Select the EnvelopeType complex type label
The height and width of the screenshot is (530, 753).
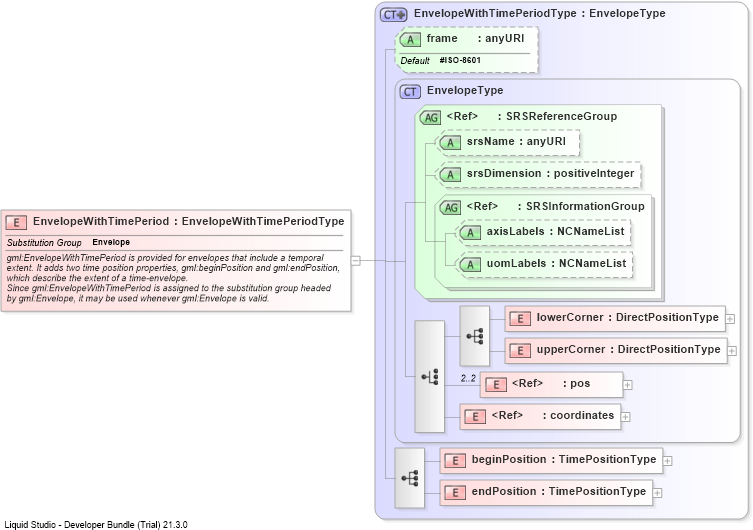pos(465,90)
